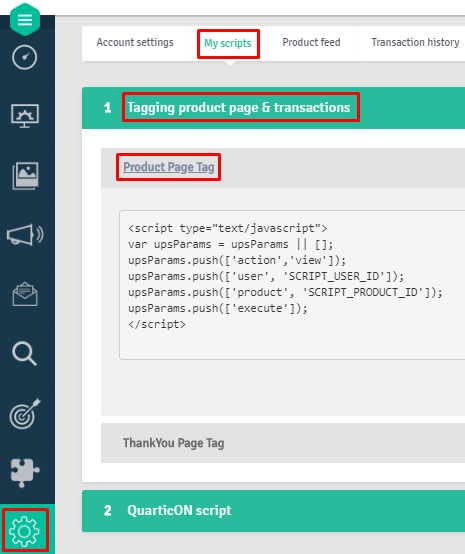Open the hamburger menu button
This screenshot has width=465, height=554.
(x=25, y=19)
